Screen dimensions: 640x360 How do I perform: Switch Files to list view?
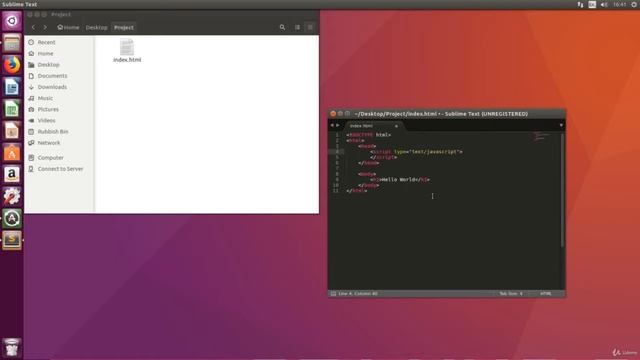(x=297, y=27)
